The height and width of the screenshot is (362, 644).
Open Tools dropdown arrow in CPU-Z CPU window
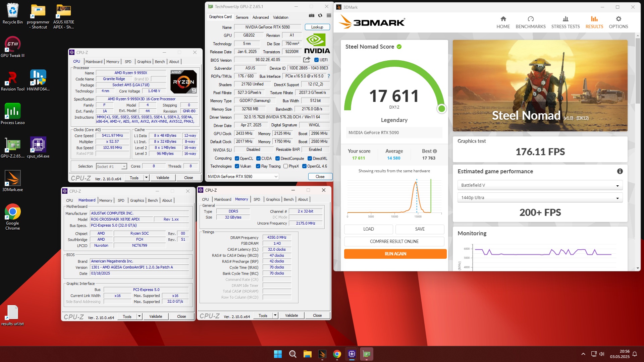pos(146,178)
